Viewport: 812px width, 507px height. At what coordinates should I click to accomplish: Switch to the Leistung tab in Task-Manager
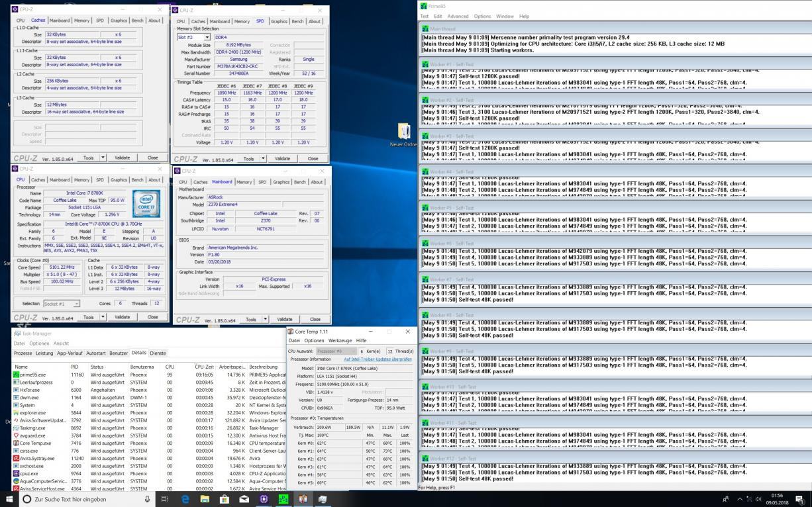point(44,353)
